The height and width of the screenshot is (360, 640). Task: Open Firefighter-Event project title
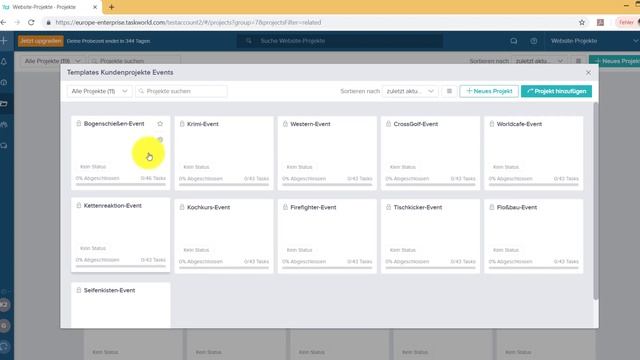tap(313, 207)
